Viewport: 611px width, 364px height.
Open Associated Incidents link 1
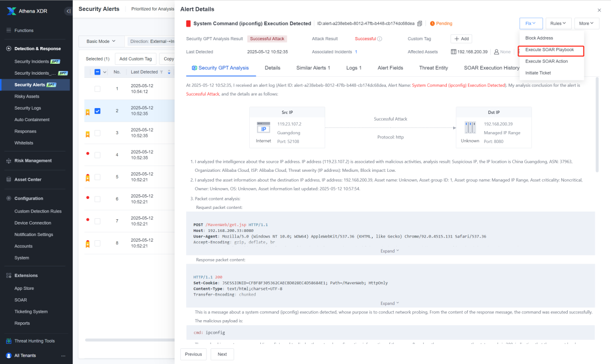tap(356, 52)
